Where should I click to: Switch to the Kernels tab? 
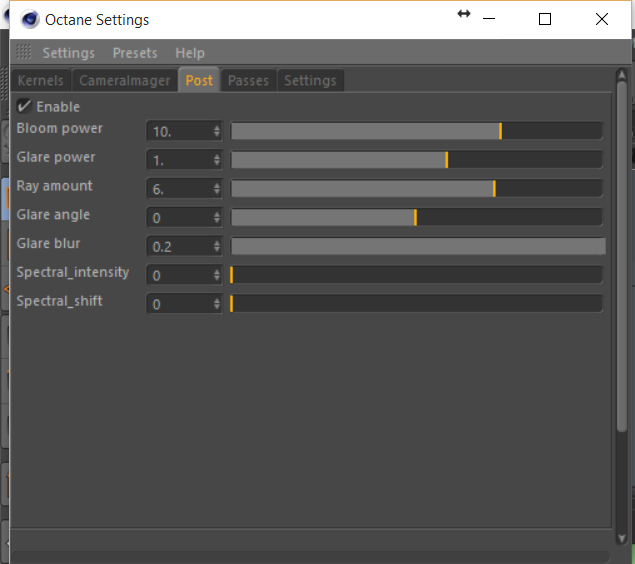point(40,81)
